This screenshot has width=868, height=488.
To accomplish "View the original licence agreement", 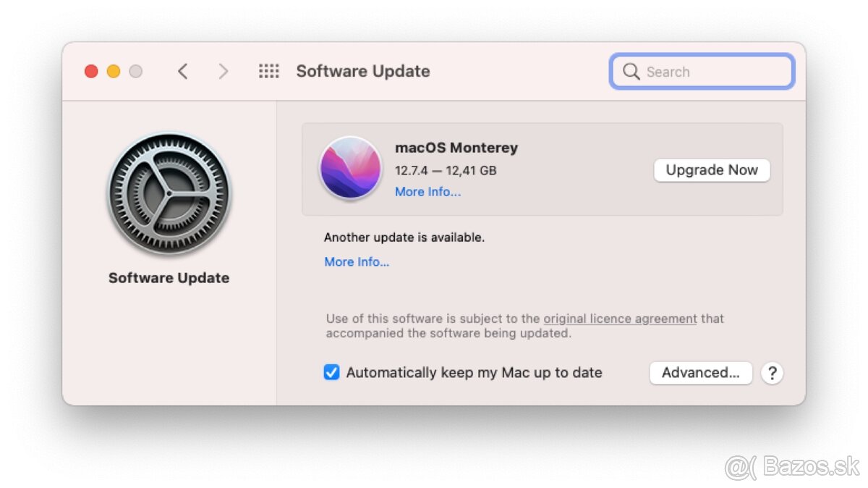I will tap(619, 319).
